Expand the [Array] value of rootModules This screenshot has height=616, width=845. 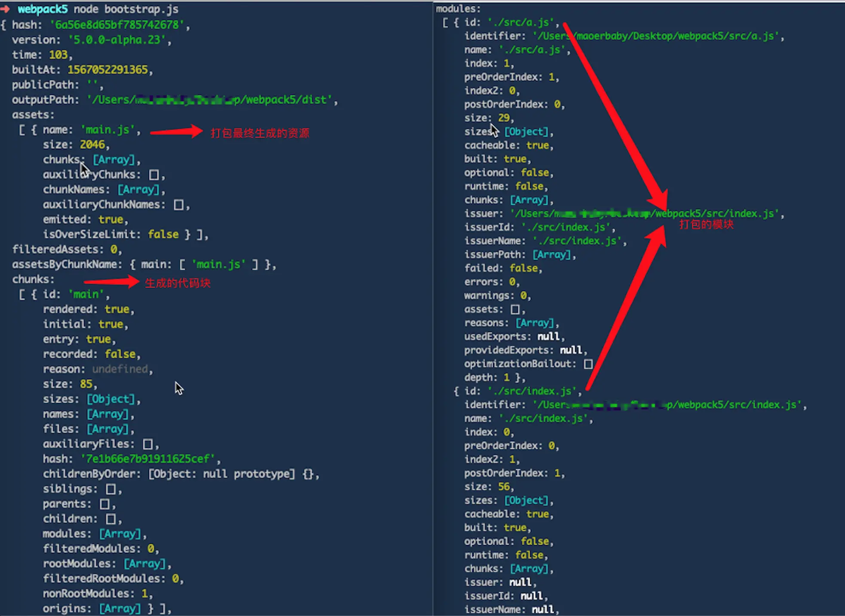[145, 564]
